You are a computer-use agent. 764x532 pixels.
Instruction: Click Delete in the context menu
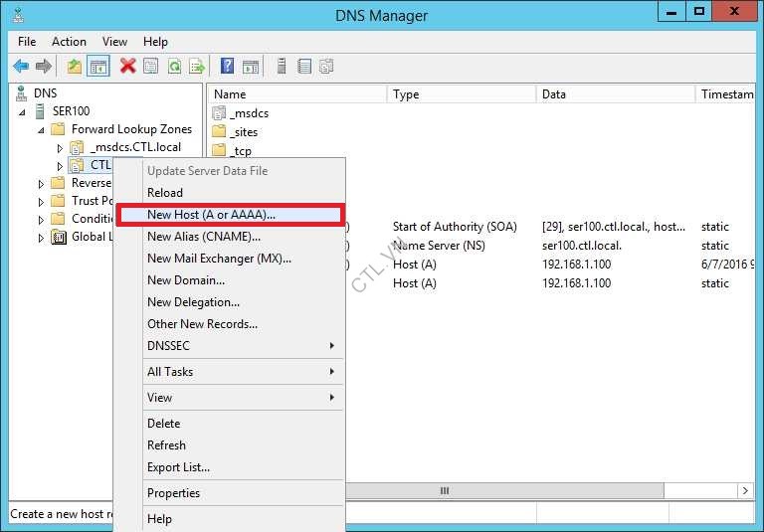pyautogui.click(x=230, y=424)
